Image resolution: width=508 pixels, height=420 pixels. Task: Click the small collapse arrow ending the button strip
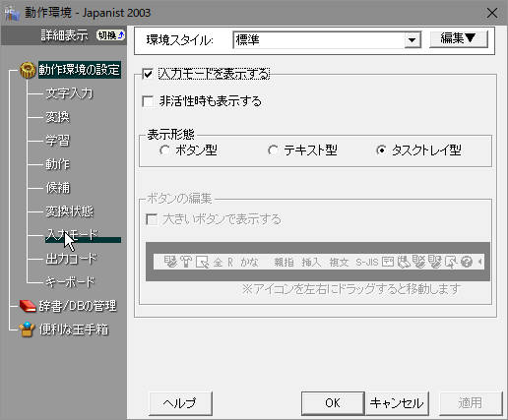pos(480,262)
